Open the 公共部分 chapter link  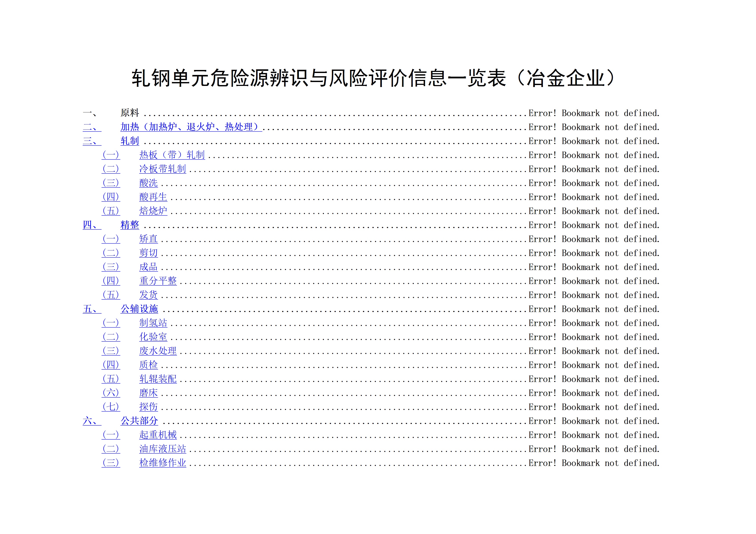(139, 421)
